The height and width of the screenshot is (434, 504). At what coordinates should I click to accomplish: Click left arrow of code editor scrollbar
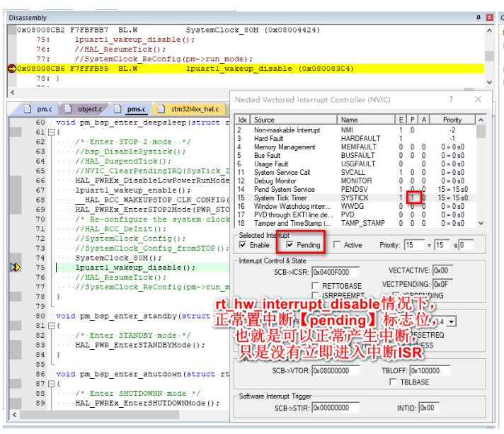[14, 415]
